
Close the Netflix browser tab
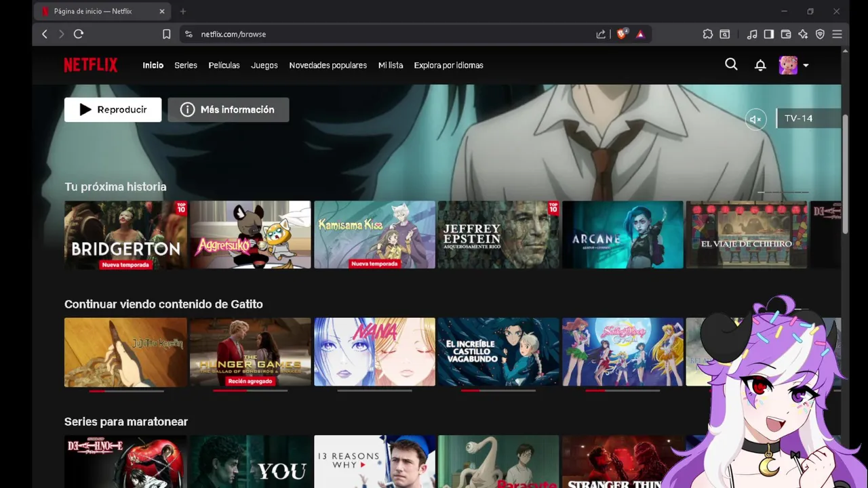[x=162, y=12]
